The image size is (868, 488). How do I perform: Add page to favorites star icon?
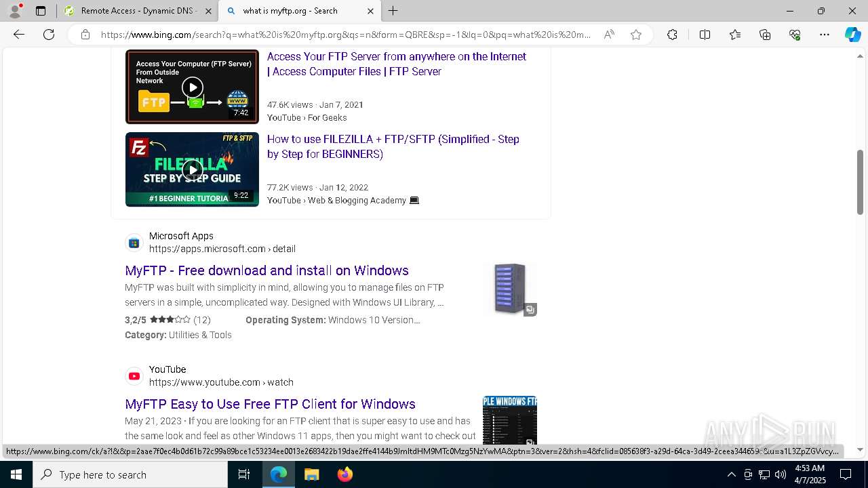(x=636, y=35)
